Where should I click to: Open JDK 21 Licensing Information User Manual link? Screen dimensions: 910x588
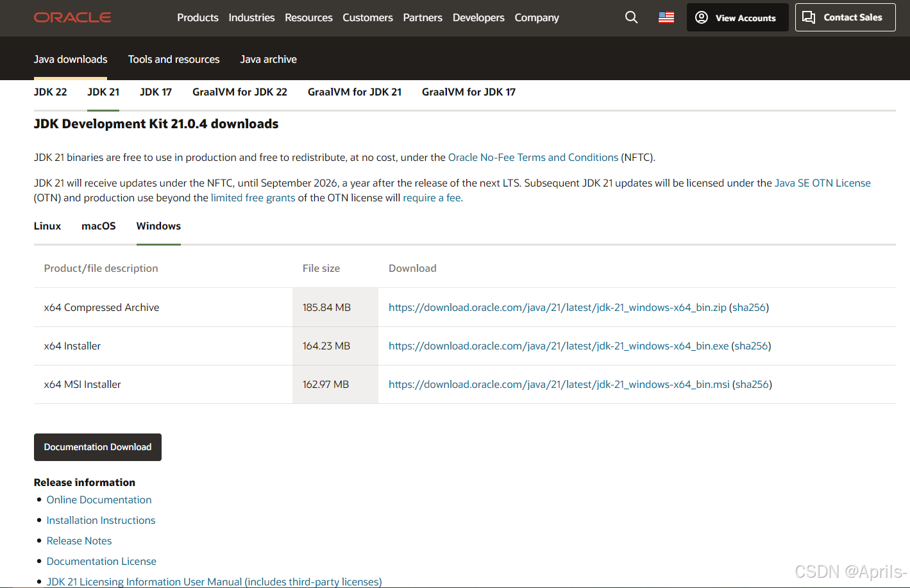(214, 582)
